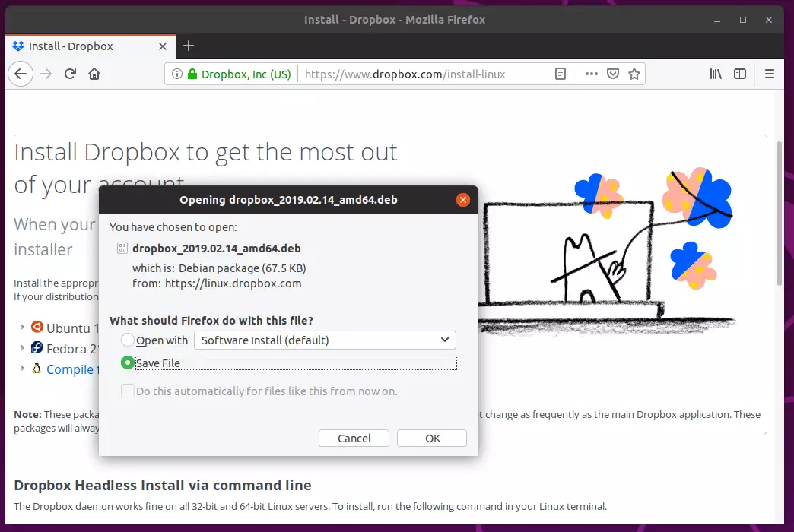Viewport: 794px width, 532px height.
Task: Select the Save File radio button
Action: [x=128, y=363]
